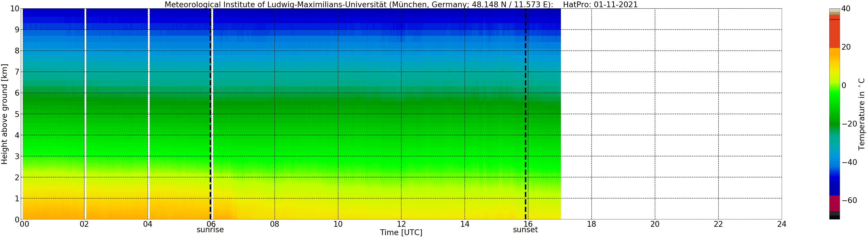Viewport: 868px width, 238px height.
Task: Click the colorbar temperature label '20'
Action: coord(846,47)
